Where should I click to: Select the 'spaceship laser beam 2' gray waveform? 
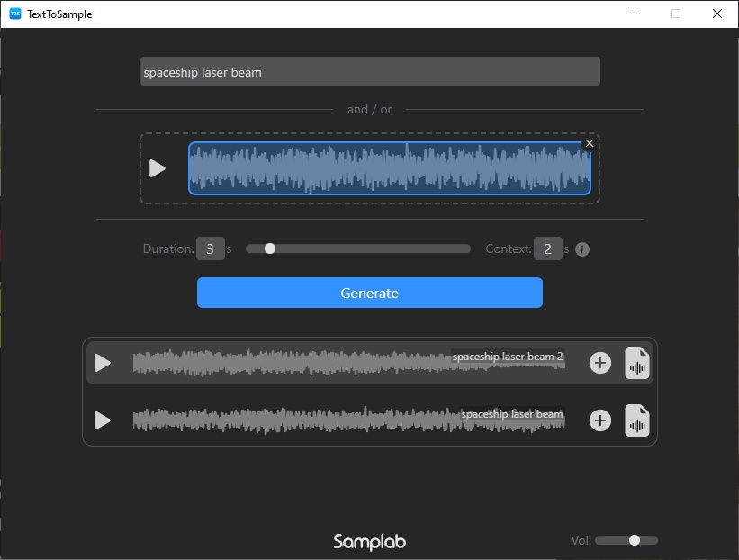coord(348,363)
